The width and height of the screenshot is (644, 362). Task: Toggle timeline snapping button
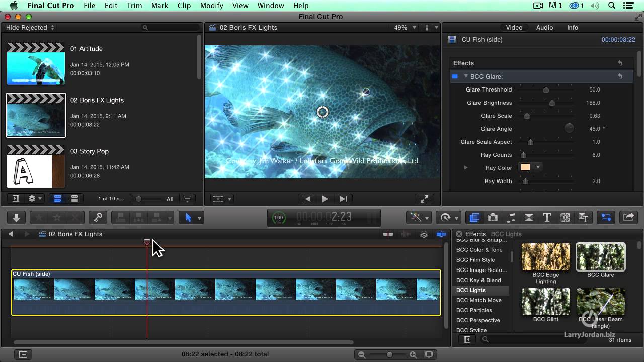[441, 234]
